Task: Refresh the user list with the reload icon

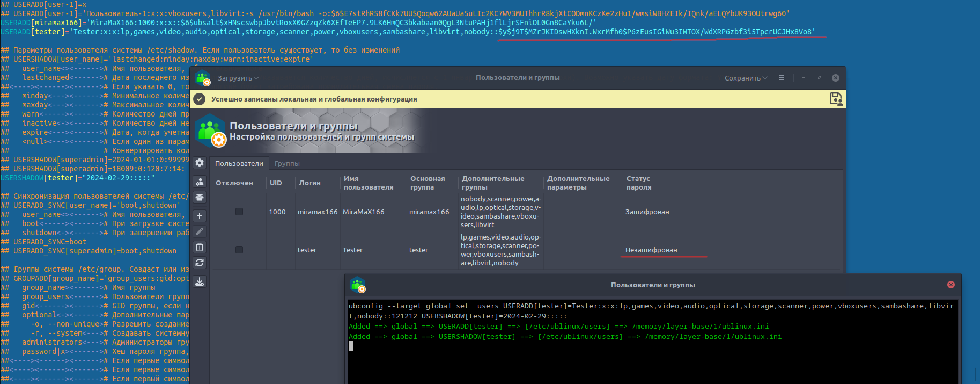Action: 200,263
